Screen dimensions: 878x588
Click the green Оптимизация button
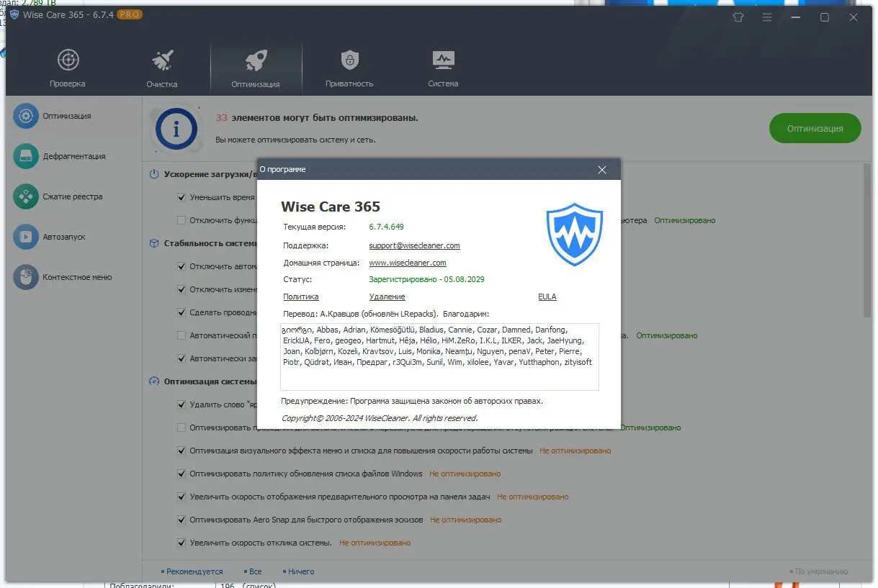tap(815, 128)
